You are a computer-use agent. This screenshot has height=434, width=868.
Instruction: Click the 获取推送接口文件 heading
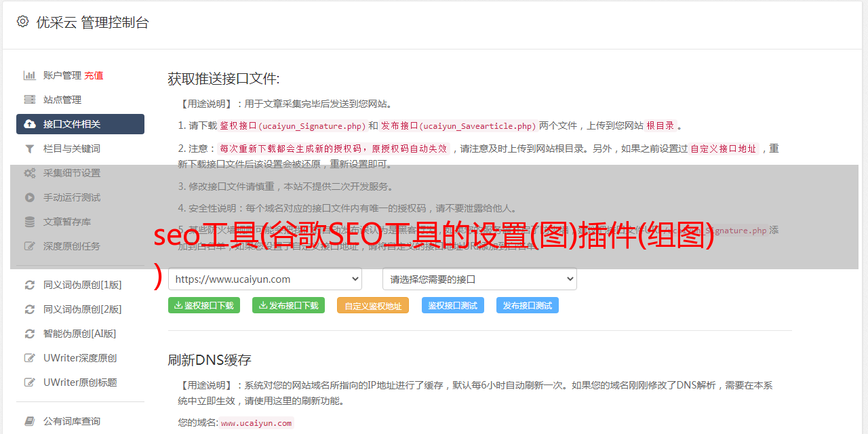tap(224, 79)
